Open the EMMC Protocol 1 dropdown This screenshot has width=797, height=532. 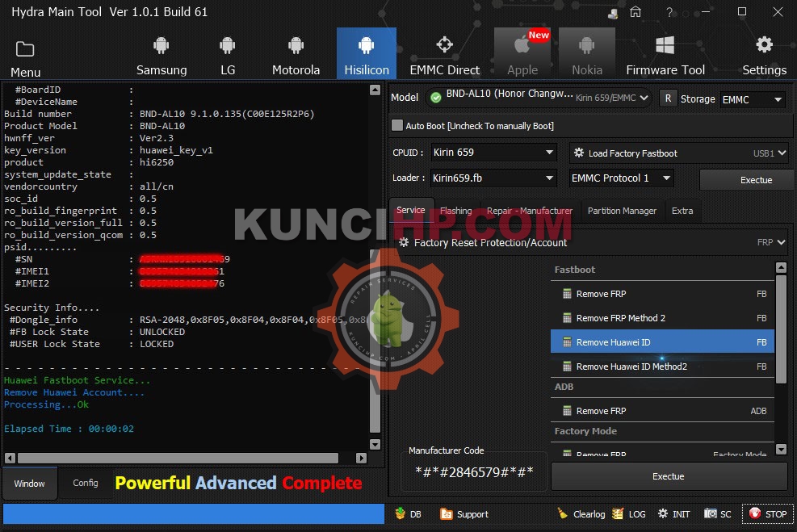pos(621,178)
